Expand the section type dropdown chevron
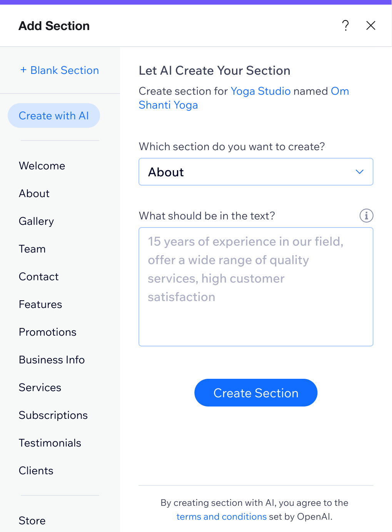The height and width of the screenshot is (532, 392). click(x=360, y=172)
